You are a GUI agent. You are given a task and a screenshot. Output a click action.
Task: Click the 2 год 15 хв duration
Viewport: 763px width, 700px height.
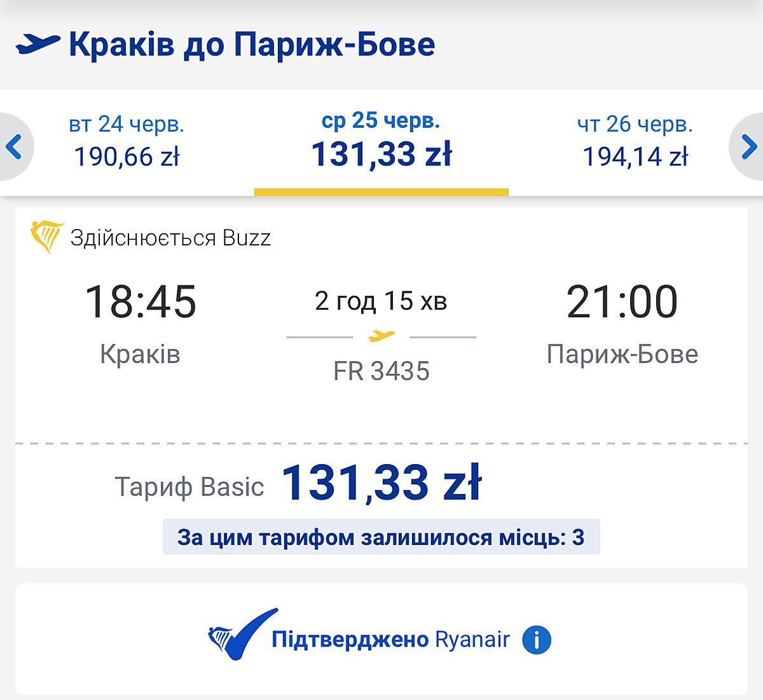[x=381, y=301]
